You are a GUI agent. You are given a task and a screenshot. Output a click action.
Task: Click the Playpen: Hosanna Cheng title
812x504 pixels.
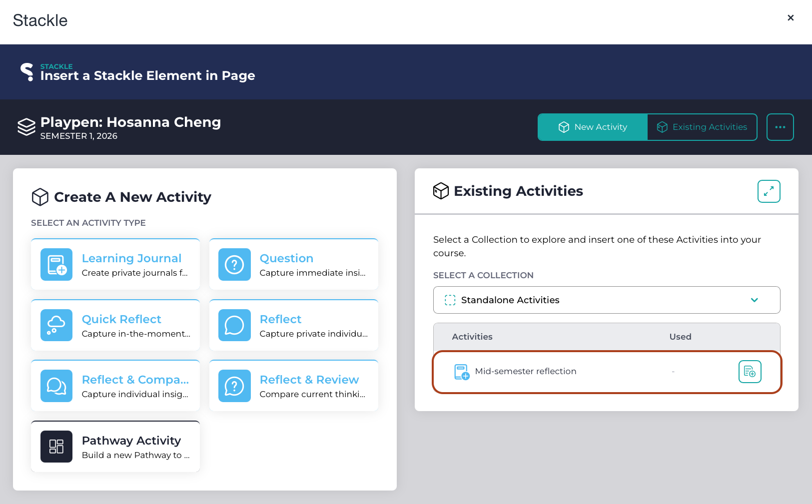click(x=130, y=122)
